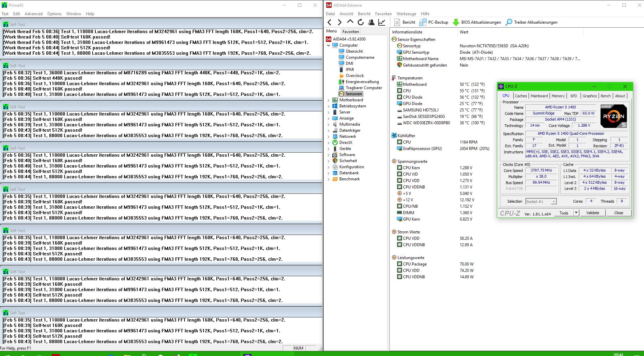Go back using AIDA64 back arrow
The width and height of the screenshot is (644, 356).
coord(330,22)
